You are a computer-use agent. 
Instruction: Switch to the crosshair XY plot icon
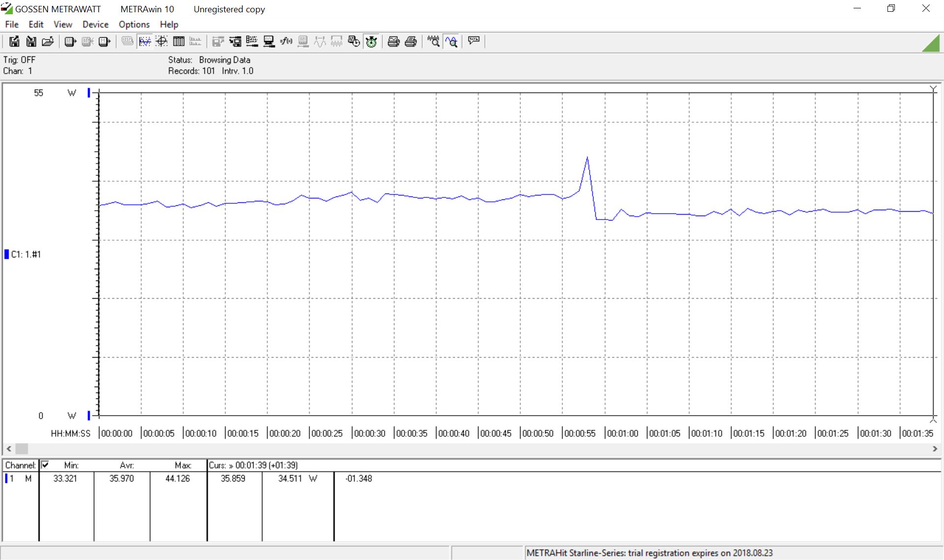[x=162, y=42]
